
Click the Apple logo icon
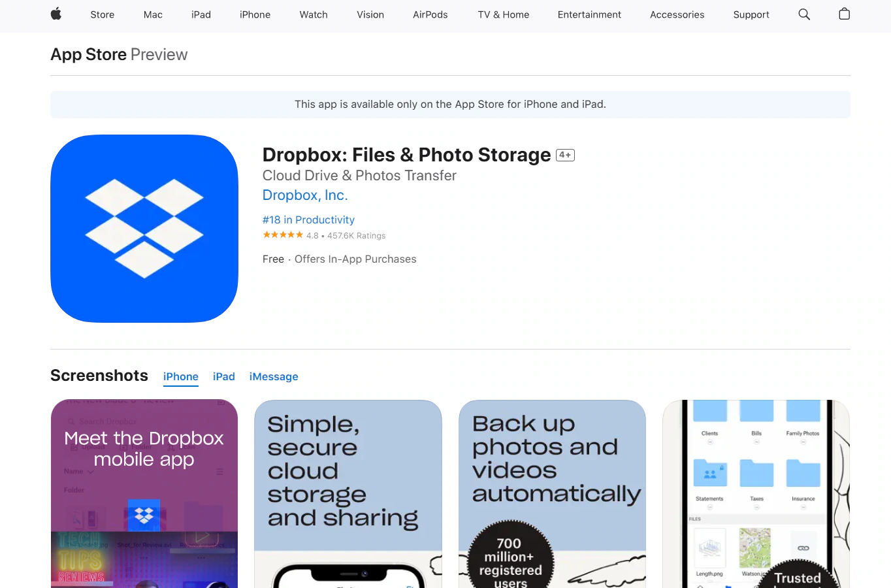(x=56, y=14)
